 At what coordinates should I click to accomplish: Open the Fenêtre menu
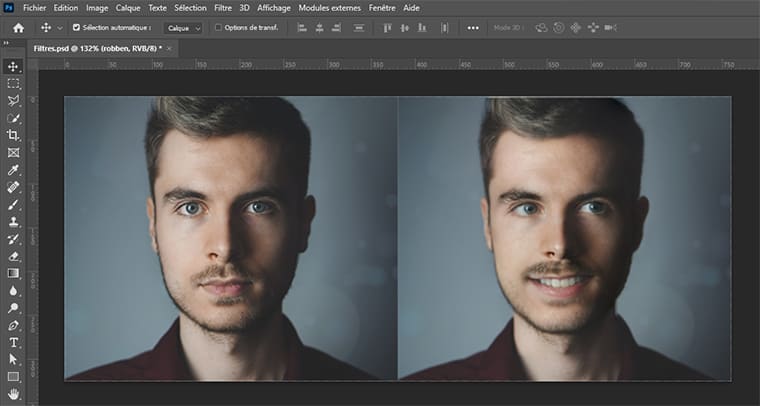(382, 8)
